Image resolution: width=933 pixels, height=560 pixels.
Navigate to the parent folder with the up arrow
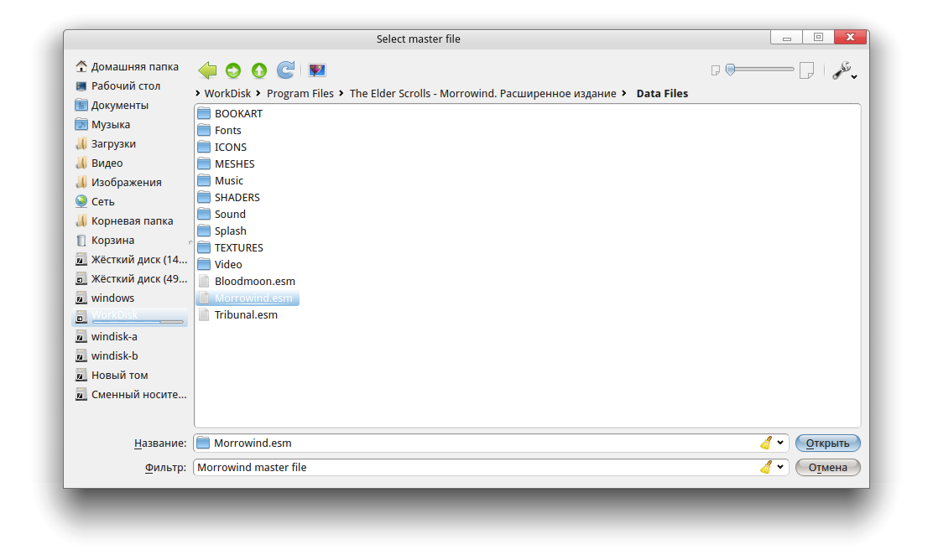point(258,70)
